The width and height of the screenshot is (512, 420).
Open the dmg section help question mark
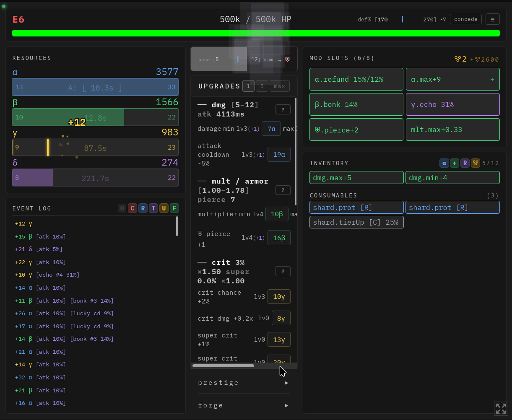click(283, 109)
